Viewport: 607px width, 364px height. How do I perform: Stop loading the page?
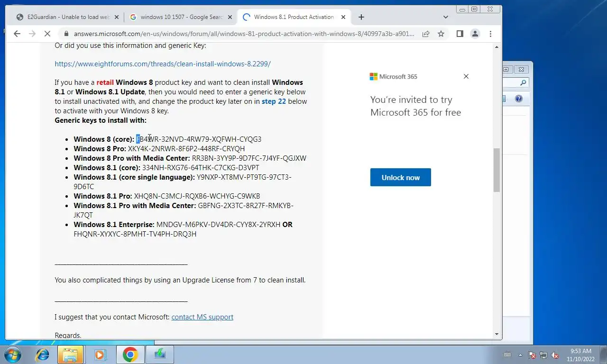tap(47, 34)
